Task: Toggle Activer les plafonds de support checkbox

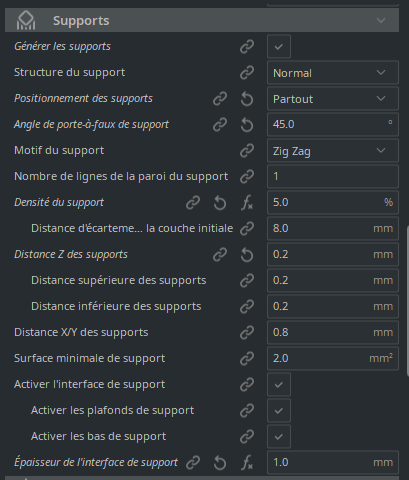Action: pos(279,410)
